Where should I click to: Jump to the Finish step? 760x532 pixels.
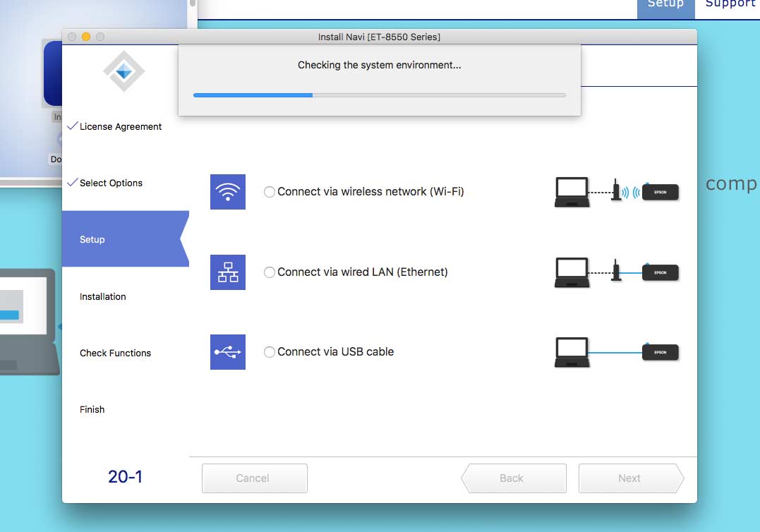92,409
